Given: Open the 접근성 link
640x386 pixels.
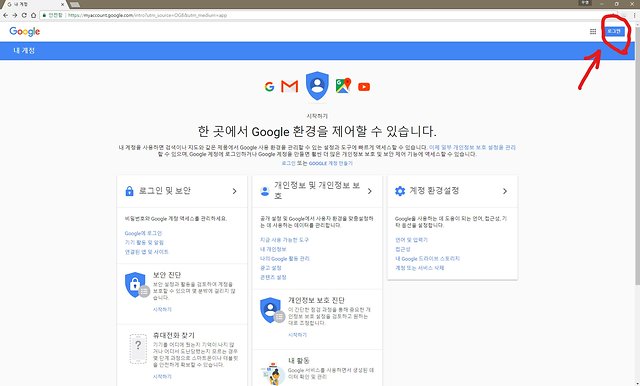Looking at the screenshot, I should coord(402,249).
